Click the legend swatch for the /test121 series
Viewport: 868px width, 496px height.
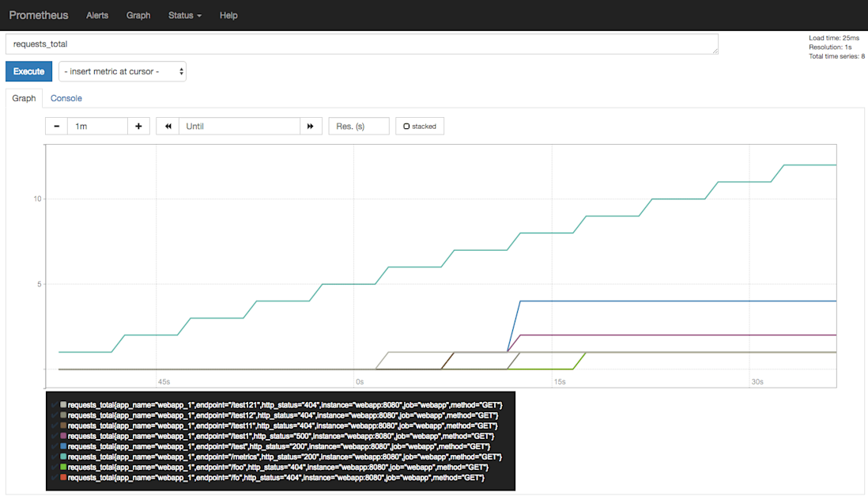click(x=62, y=404)
